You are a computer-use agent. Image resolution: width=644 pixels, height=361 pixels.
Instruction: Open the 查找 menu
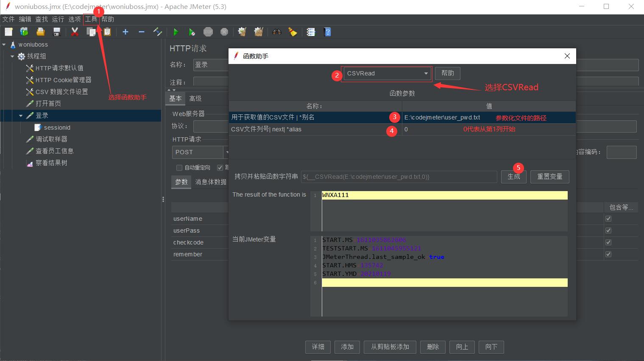[x=42, y=19]
